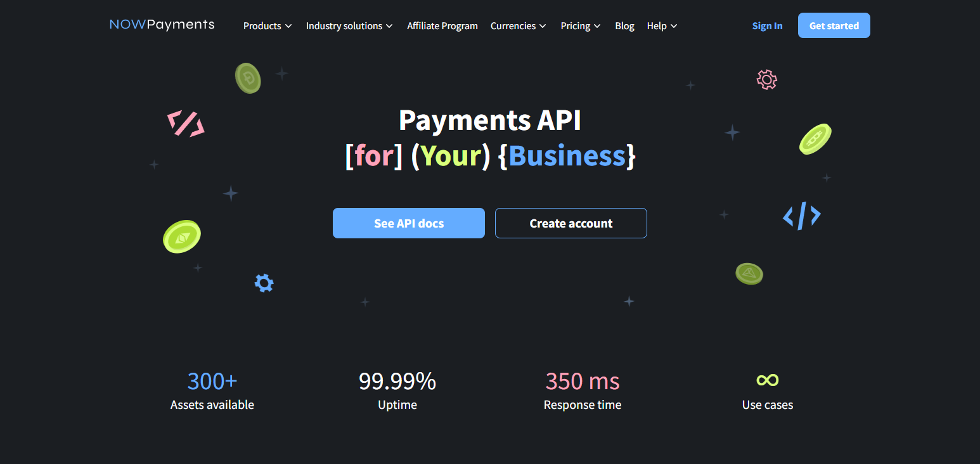Image resolution: width=980 pixels, height=464 pixels.
Task: Click the bright green Ethereum coin
Action: tap(182, 237)
